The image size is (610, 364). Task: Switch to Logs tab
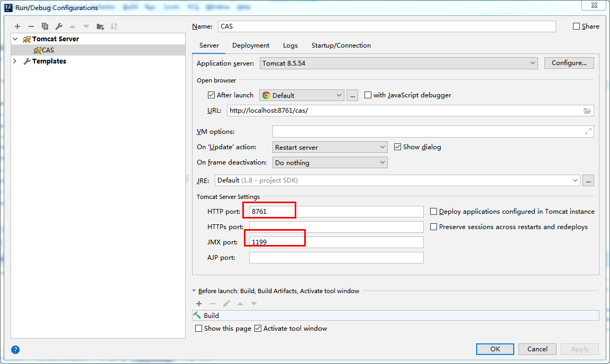point(290,46)
